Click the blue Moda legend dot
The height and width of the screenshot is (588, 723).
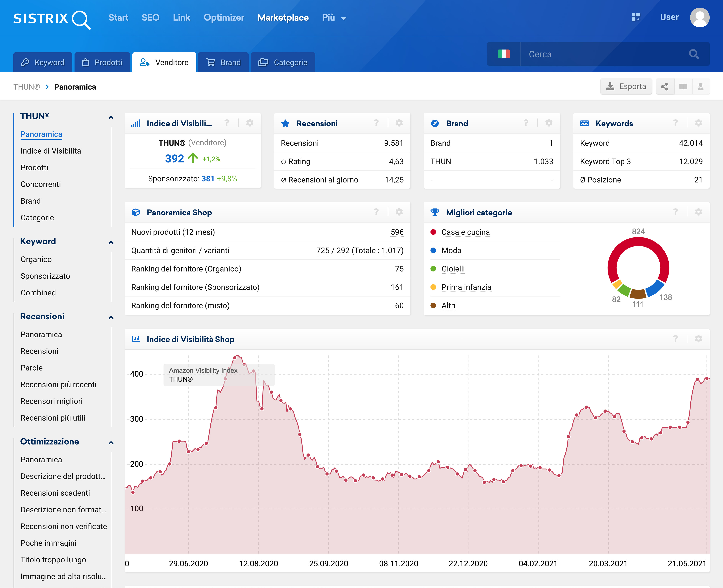433,250
